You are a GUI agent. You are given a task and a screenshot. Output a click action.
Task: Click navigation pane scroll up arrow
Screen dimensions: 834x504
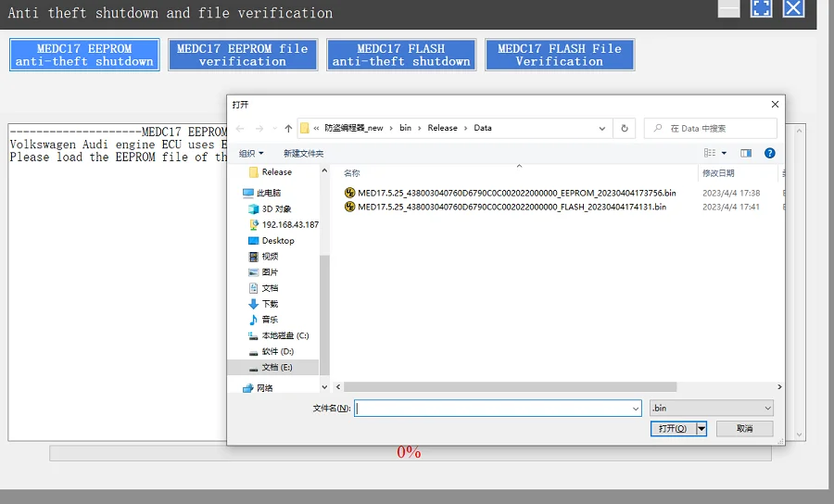click(324, 170)
